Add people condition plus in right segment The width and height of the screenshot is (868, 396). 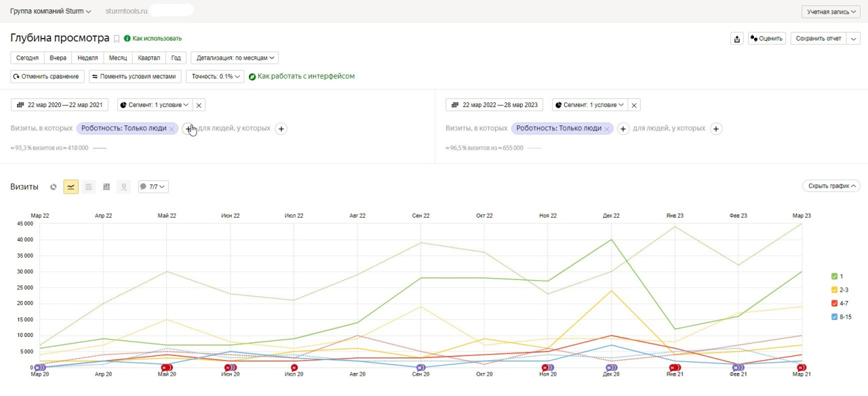pyautogui.click(x=716, y=128)
